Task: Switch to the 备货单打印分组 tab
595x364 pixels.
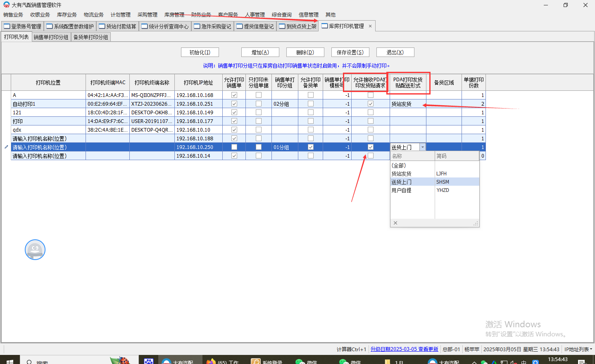Action: 91,37
